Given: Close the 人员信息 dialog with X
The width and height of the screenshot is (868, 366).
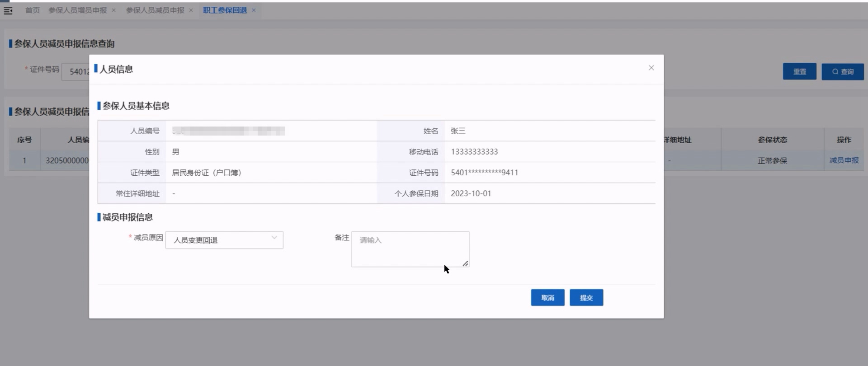Looking at the screenshot, I should [651, 68].
